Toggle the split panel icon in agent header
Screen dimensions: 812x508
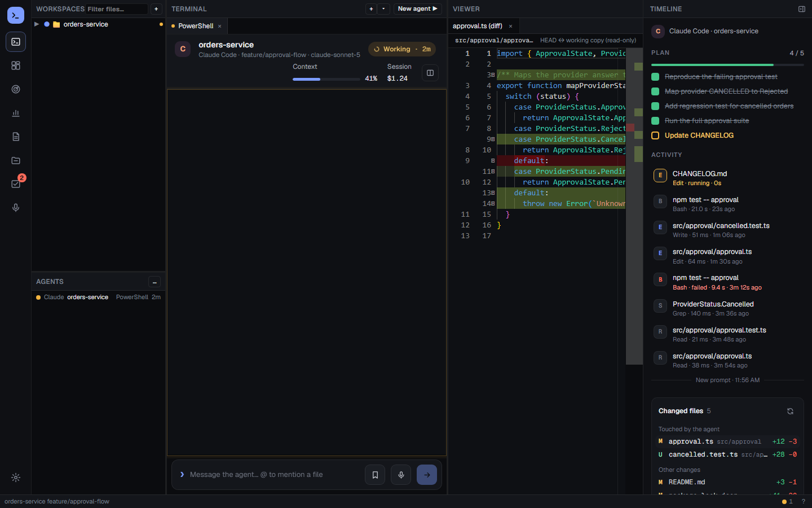(430, 73)
